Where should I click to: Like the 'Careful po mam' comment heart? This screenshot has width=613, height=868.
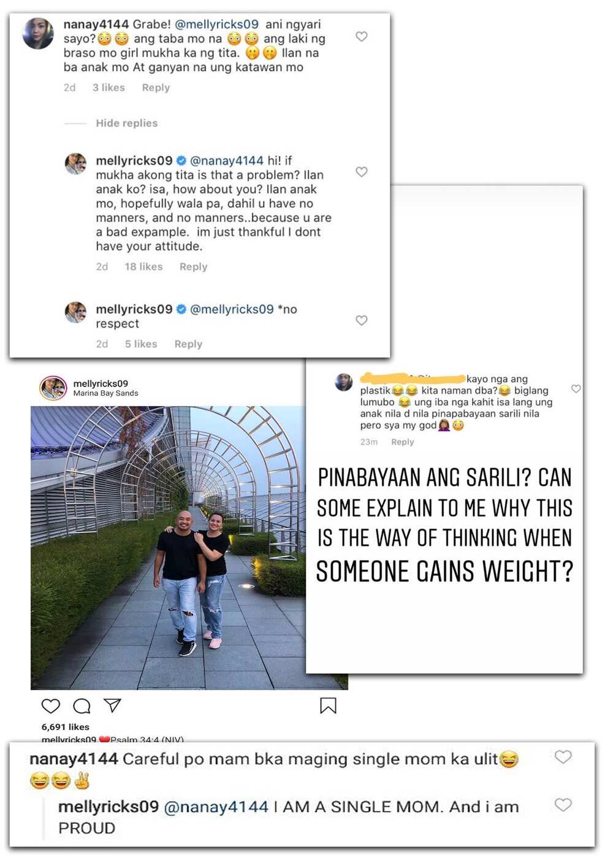[x=563, y=757]
